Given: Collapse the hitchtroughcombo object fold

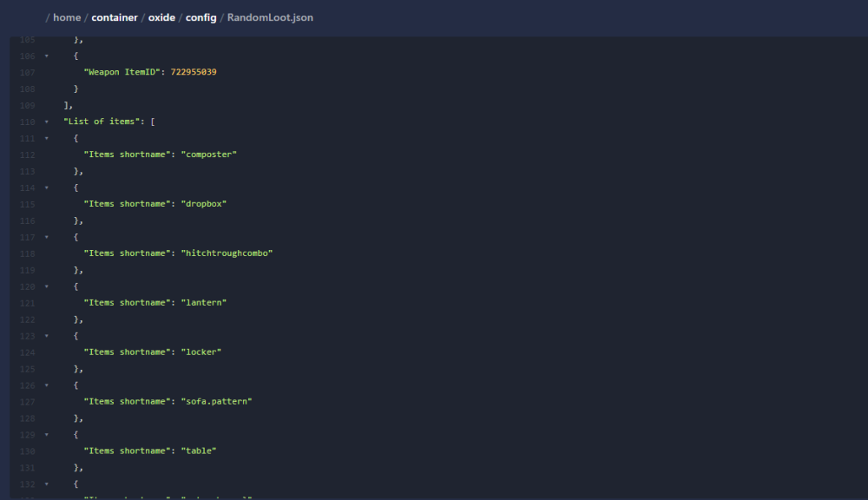Looking at the screenshot, I should tap(45, 237).
